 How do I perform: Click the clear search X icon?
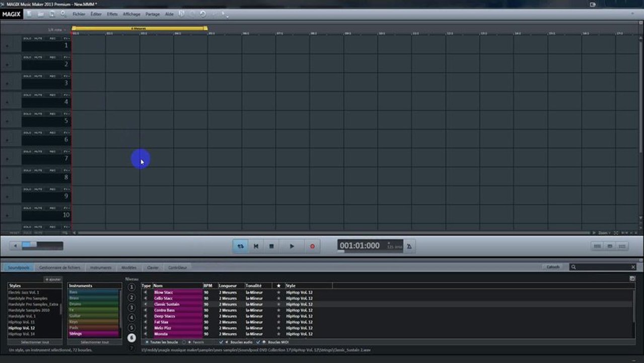(x=633, y=267)
